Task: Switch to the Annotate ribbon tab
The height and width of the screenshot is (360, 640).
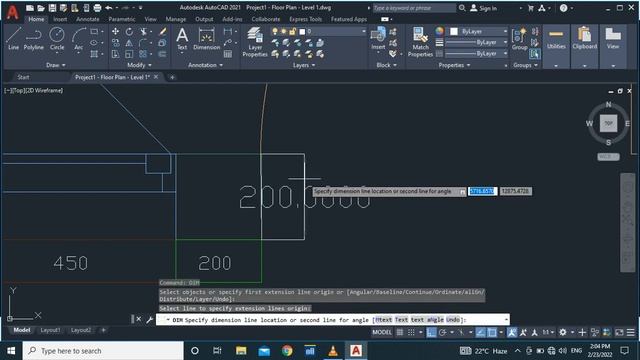Action: pyautogui.click(x=88, y=19)
